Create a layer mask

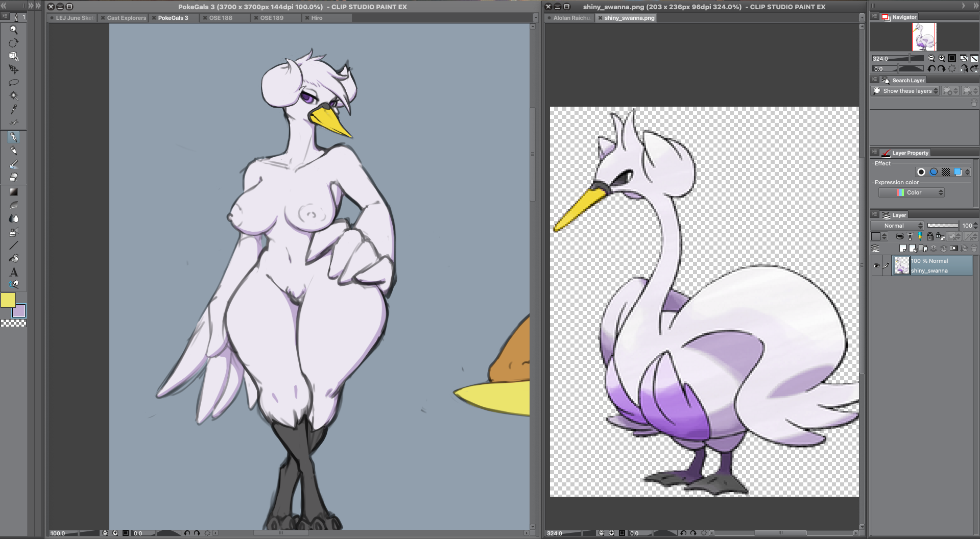pyautogui.click(x=954, y=249)
